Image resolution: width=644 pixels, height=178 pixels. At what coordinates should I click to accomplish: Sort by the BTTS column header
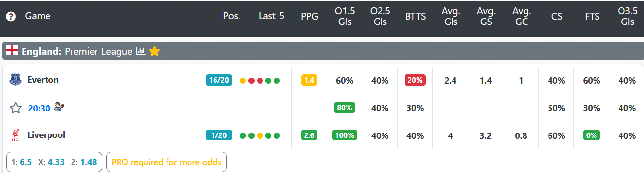pos(415,16)
